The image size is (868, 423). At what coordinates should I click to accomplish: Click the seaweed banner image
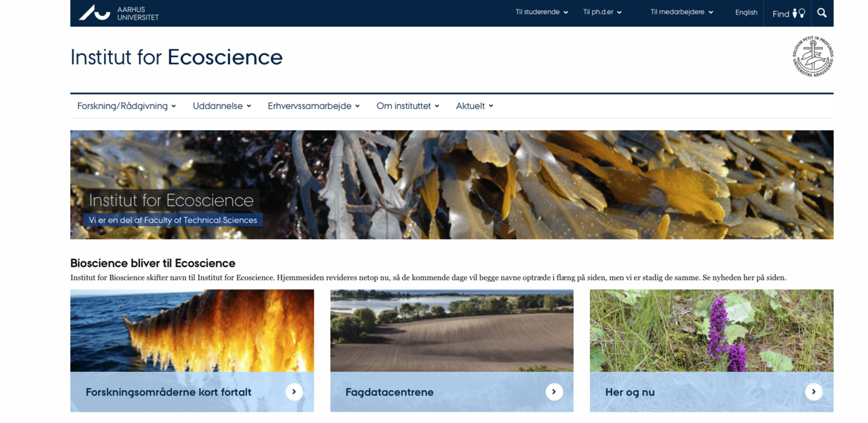click(x=452, y=184)
